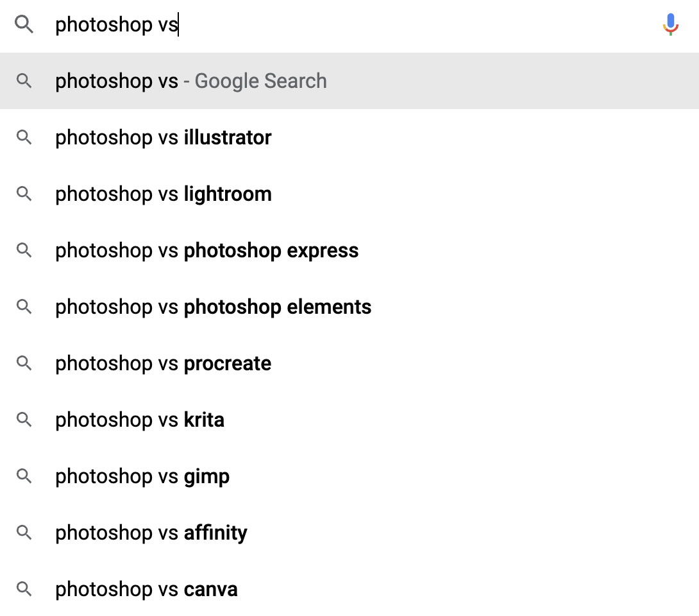Choose the "photoshop vs illustrator" suggestion
Image resolution: width=699 pixels, height=616 pixels.
click(164, 138)
